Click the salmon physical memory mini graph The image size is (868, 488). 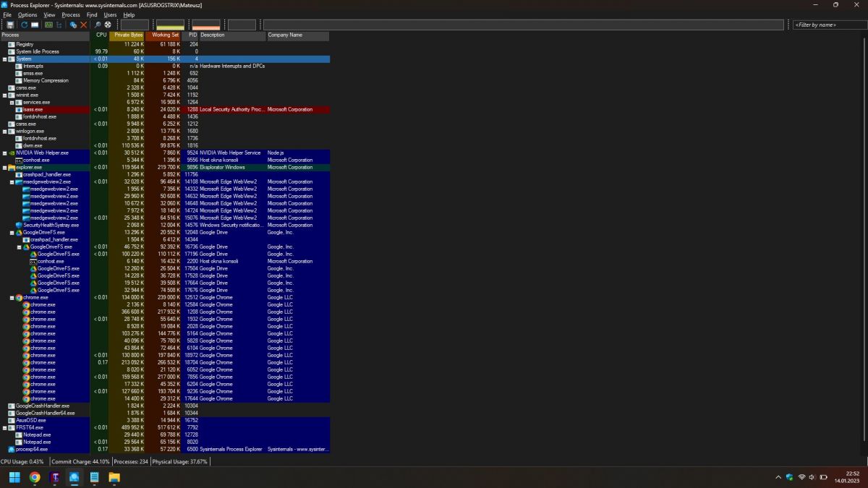click(206, 25)
